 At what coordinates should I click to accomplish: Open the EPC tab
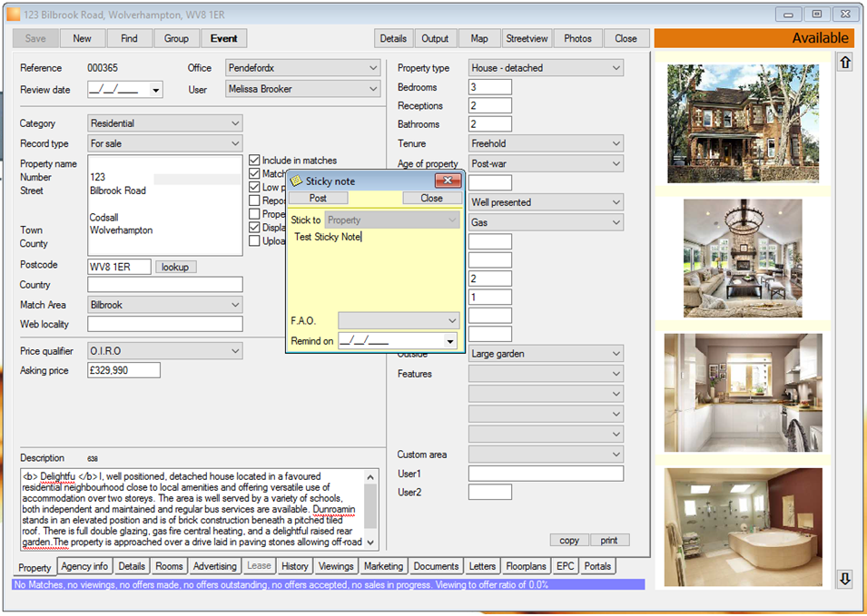pos(565,565)
